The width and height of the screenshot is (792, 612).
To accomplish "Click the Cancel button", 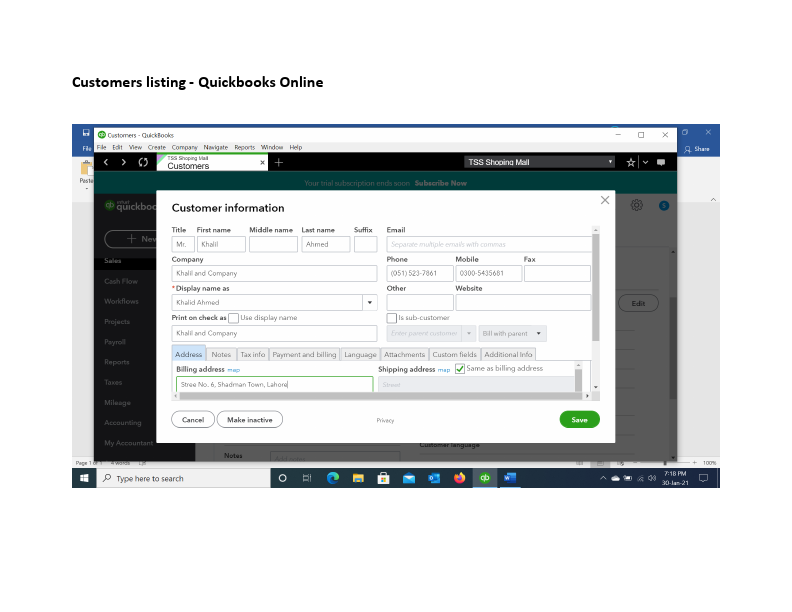I will click(193, 420).
